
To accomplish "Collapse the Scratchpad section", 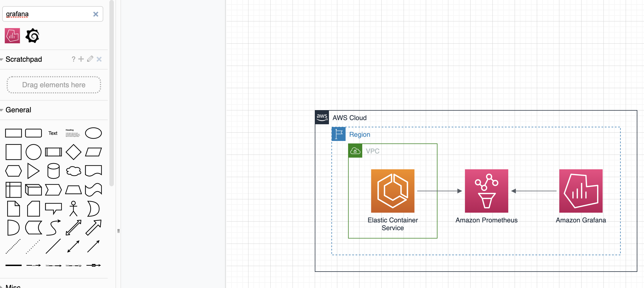I will pyautogui.click(x=2, y=59).
